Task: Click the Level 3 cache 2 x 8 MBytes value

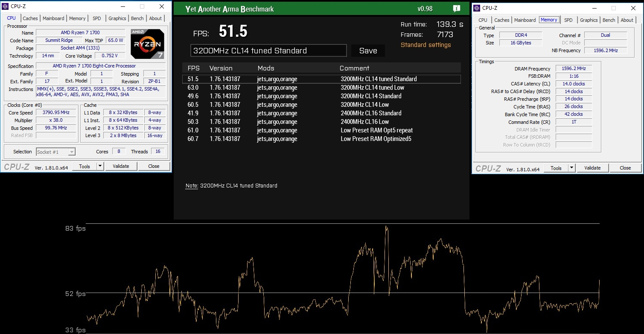Action: pos(122,135)
